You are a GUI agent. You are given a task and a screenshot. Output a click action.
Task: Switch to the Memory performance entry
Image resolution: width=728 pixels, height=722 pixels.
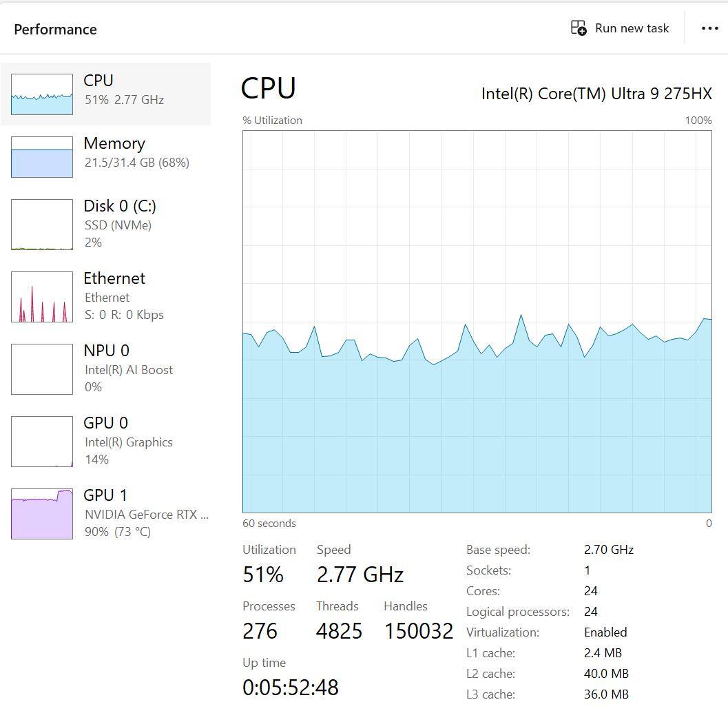(x=114, y=143)
